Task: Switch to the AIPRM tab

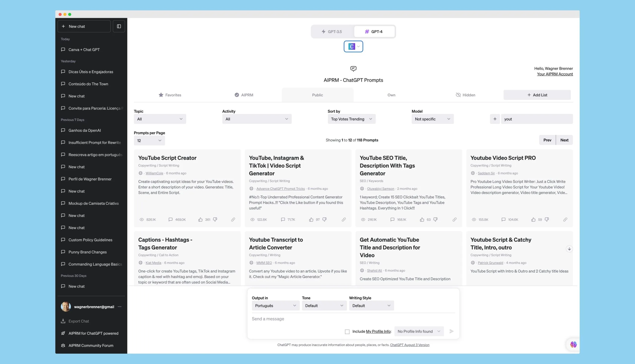Action: (x=244, y=95)
